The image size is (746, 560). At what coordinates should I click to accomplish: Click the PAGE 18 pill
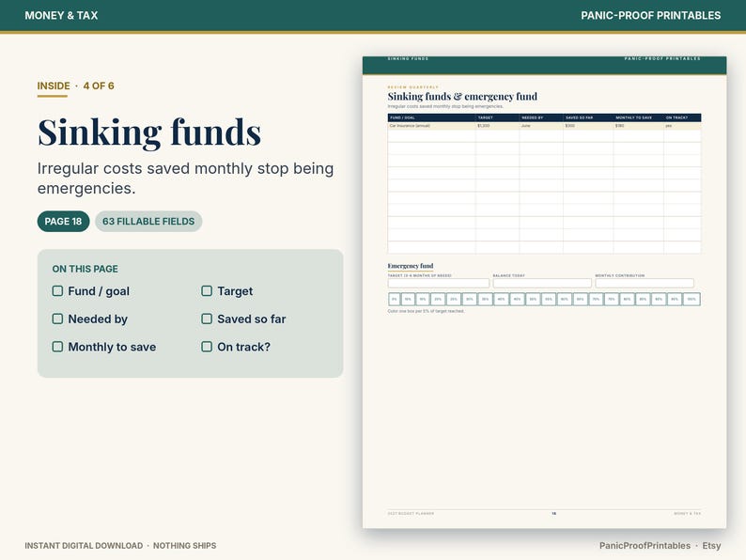click(x=63, y=221)
